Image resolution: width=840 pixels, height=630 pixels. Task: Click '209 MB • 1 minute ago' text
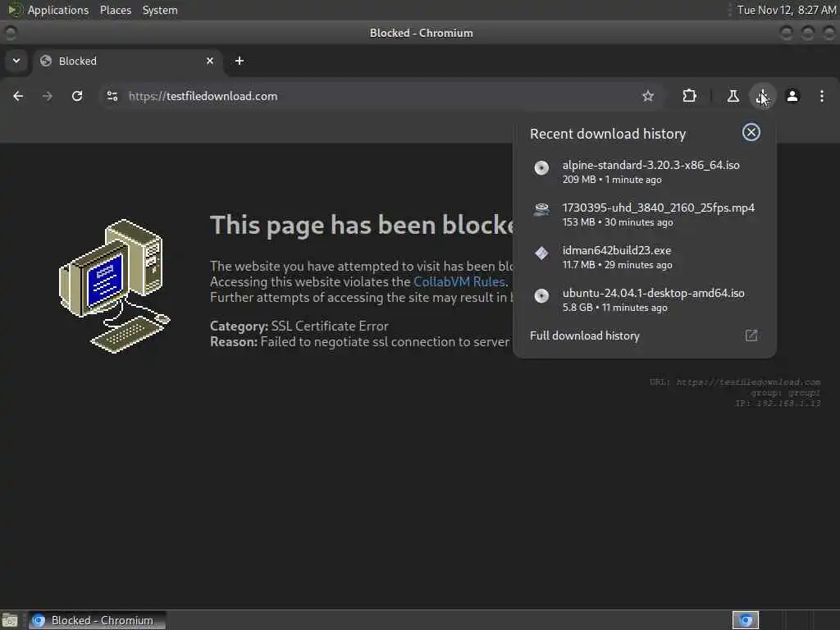(612, 180)
